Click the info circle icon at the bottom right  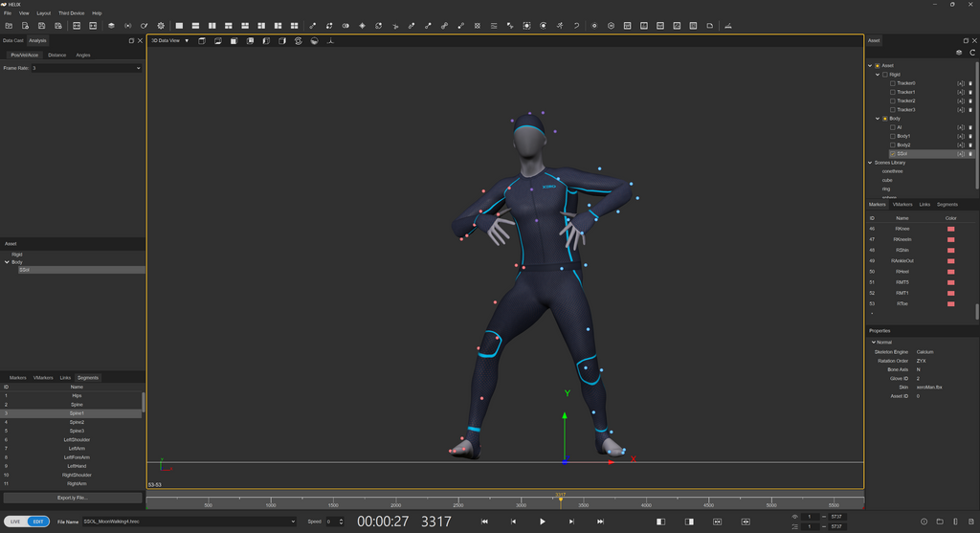click(924, 522)
